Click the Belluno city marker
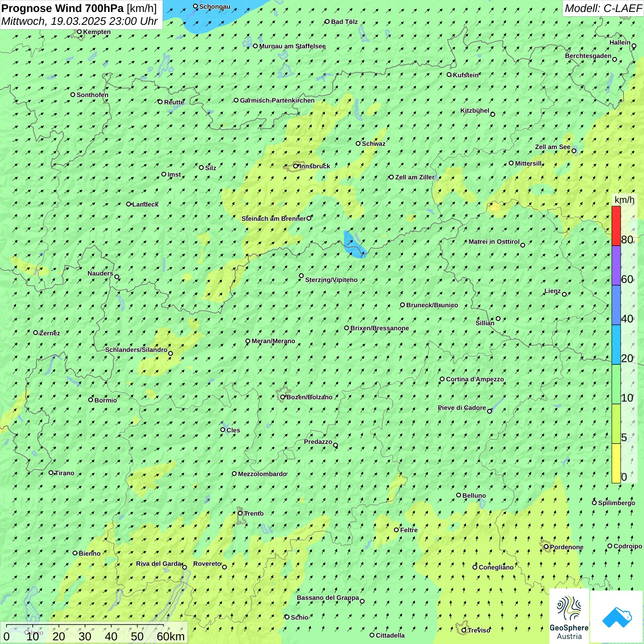 pos(459,495)
